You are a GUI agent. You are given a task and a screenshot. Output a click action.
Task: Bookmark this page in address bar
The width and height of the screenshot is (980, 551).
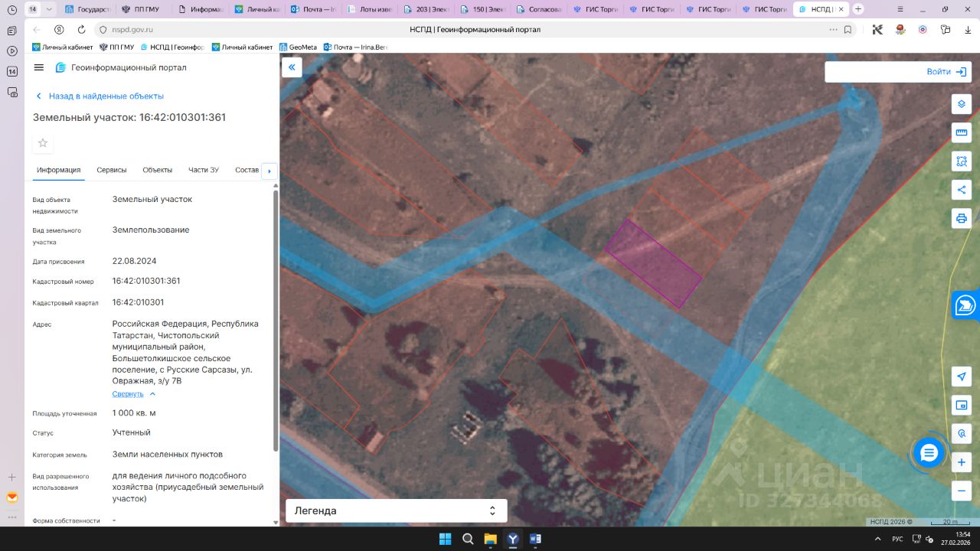click(x=848, y=30)
